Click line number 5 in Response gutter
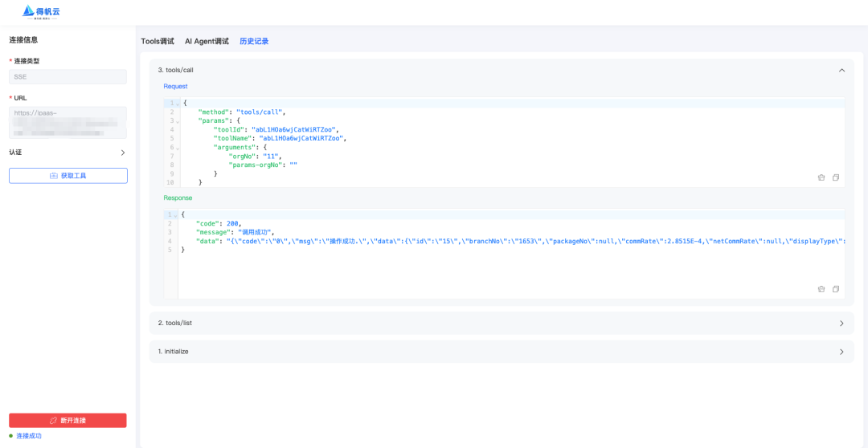This screenshot has height=448, width=868. [x=170, y=250]
